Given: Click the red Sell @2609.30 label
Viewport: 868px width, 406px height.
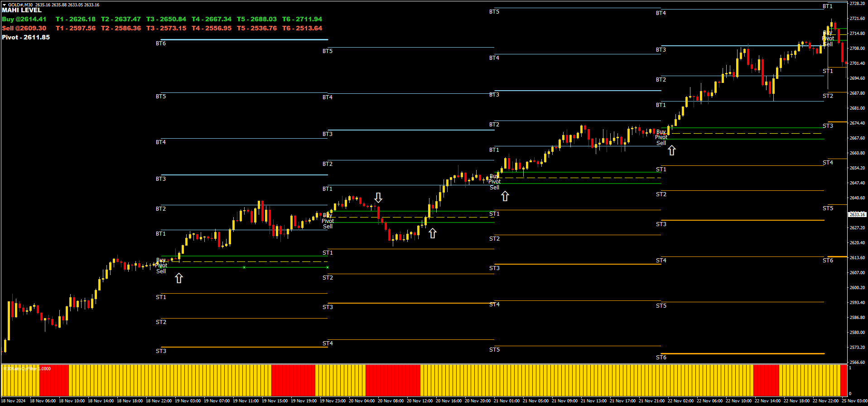Looking at the screenshot, I should click(x=24, y=28).
